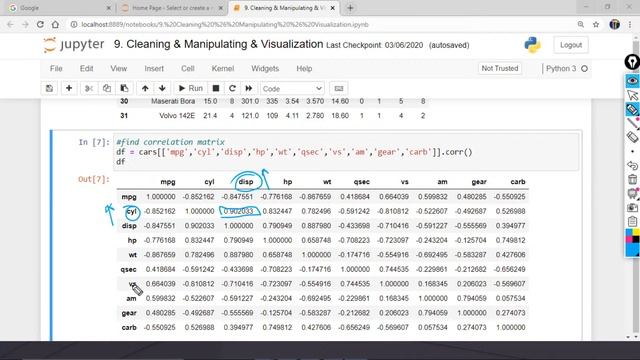Open the annotation color palette swatch
The height and width of the screenshot is (360, 640).
click(632, 243)
